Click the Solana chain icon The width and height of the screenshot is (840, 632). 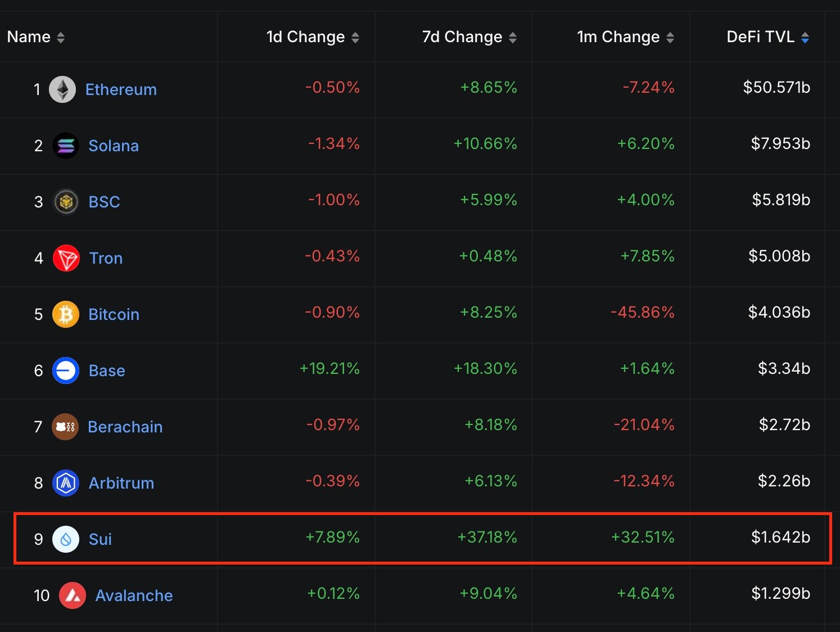65,146
